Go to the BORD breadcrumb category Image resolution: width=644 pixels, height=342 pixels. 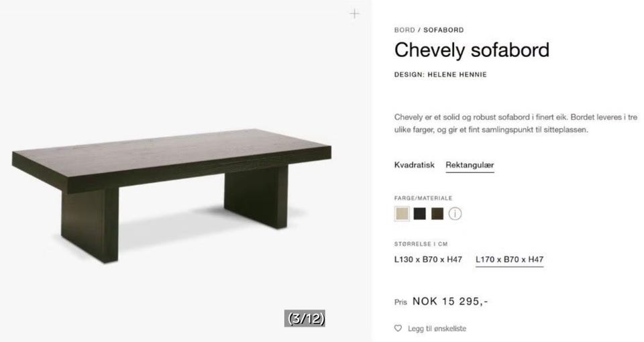tap(404, 30)
